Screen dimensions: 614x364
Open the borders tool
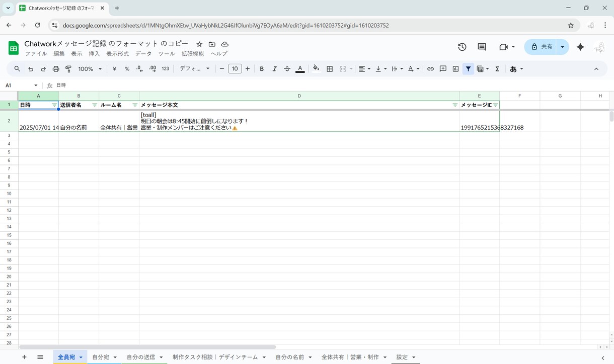point(330,69)
